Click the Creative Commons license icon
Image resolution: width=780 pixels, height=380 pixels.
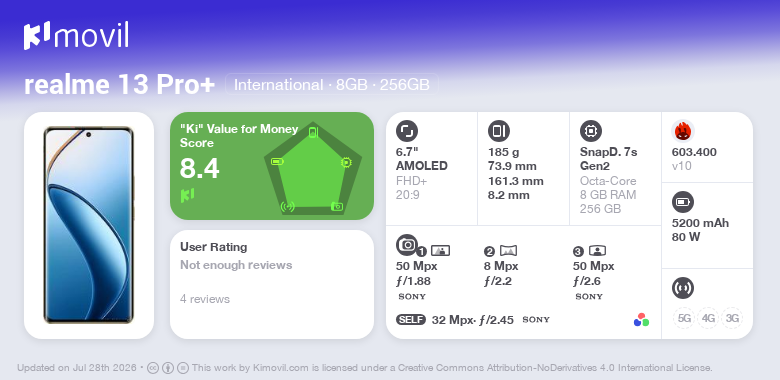153,368
